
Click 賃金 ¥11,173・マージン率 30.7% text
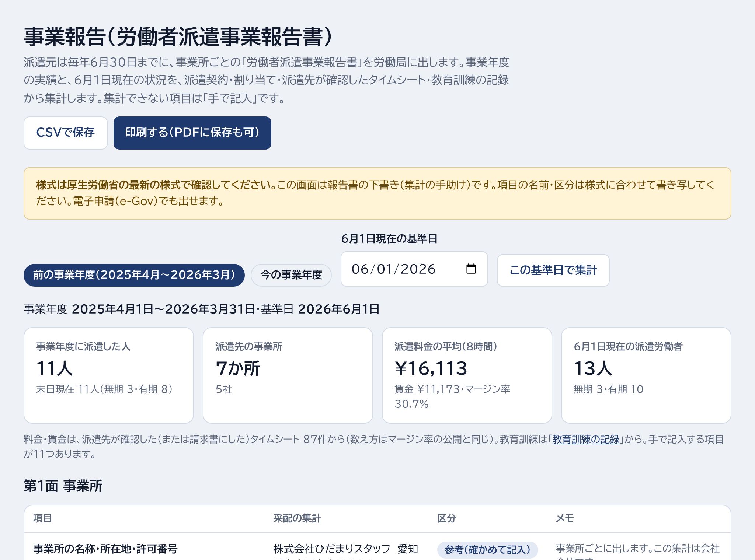[x=452, y=397]
